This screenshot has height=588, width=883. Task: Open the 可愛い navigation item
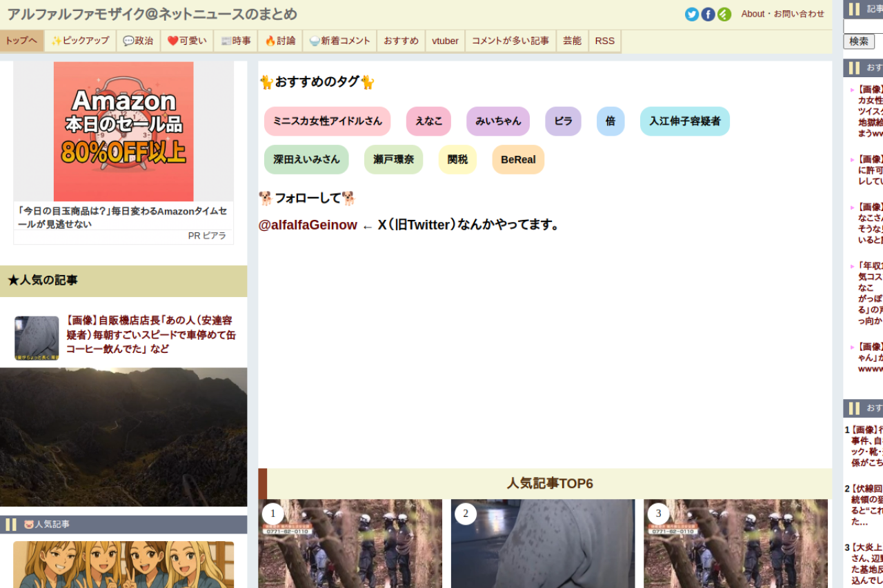[x=187, y=41]
